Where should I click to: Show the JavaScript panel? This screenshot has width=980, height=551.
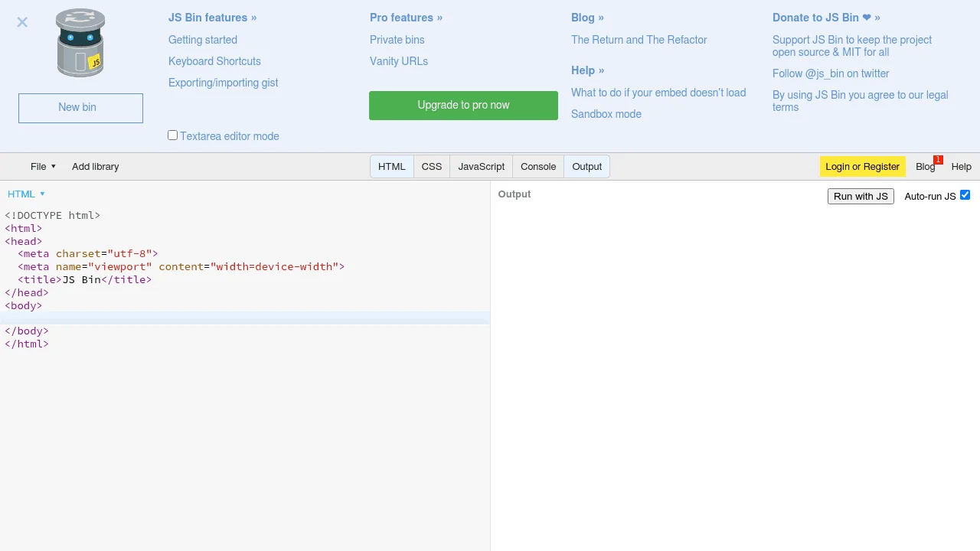tap(481, 167)
